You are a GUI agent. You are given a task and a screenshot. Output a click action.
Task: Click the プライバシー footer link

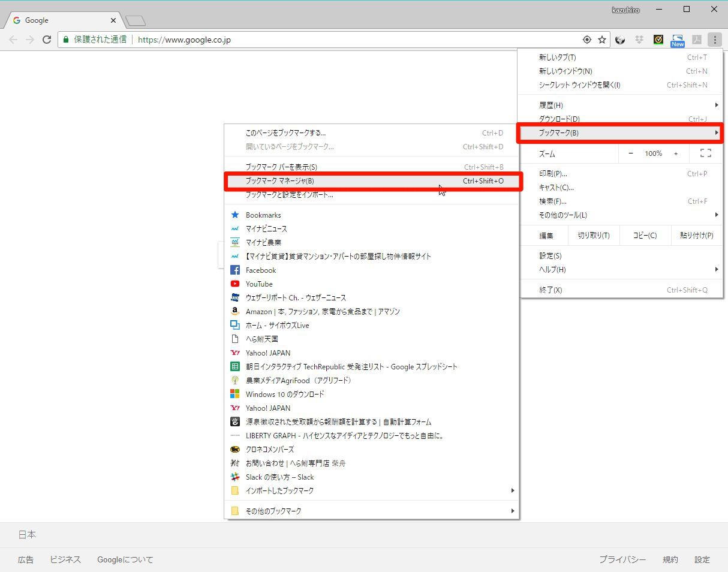622,559
